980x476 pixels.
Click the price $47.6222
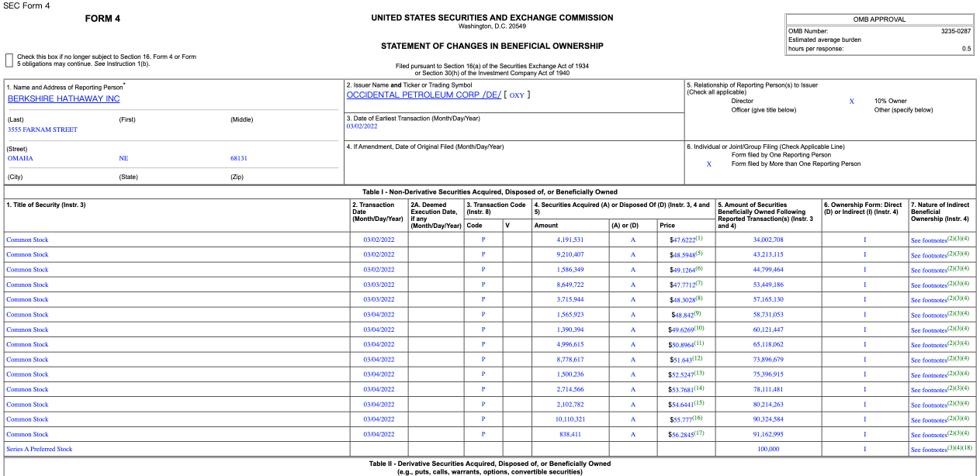click(682, 240)
